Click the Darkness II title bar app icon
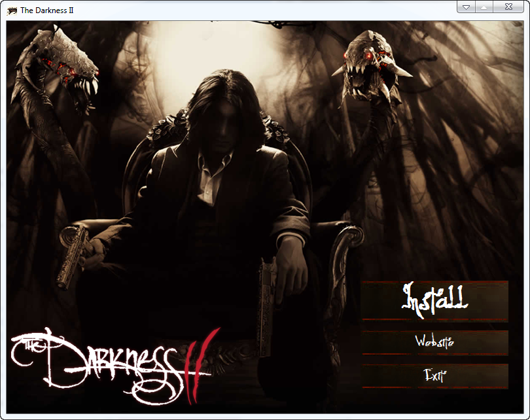This screenshot has height=420, width=530. point(12,10)
